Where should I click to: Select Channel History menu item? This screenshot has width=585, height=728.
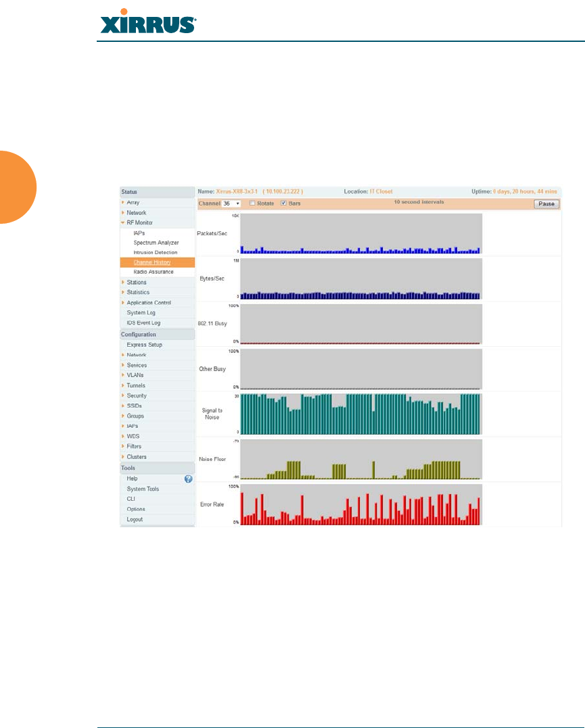click(x=157, y=262)
